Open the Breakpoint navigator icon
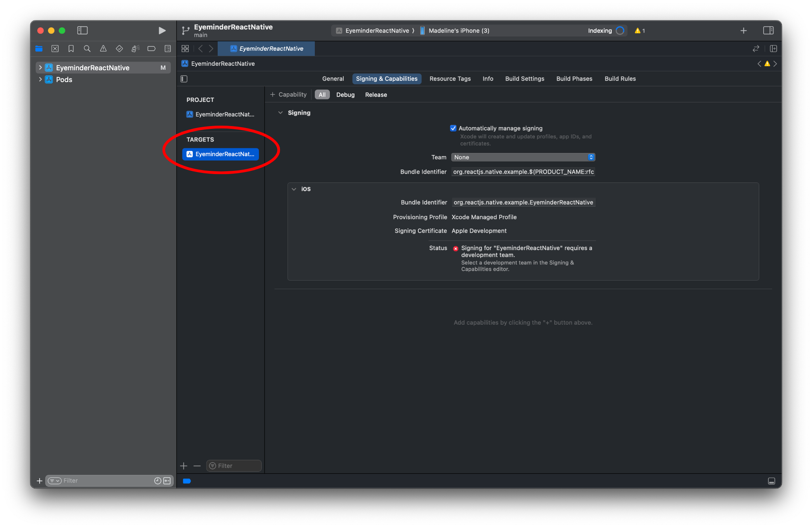Screen dimensions: 812x528 tap(151, 49)
